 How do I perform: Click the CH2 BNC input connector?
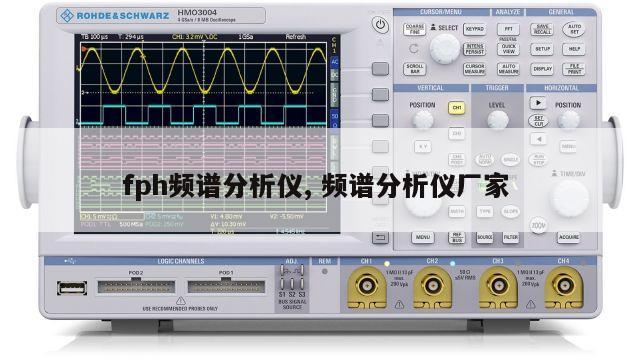pyautogui.click(x=432, y=286)
